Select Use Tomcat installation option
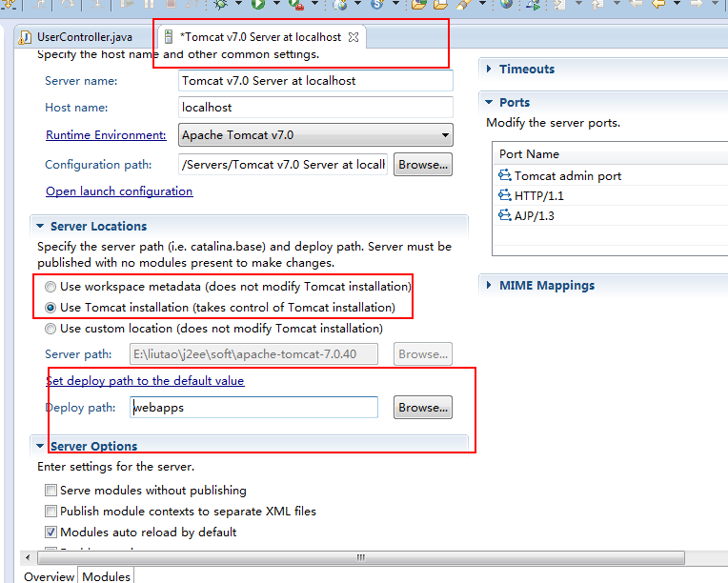728x583 pixels. point(51,308)
